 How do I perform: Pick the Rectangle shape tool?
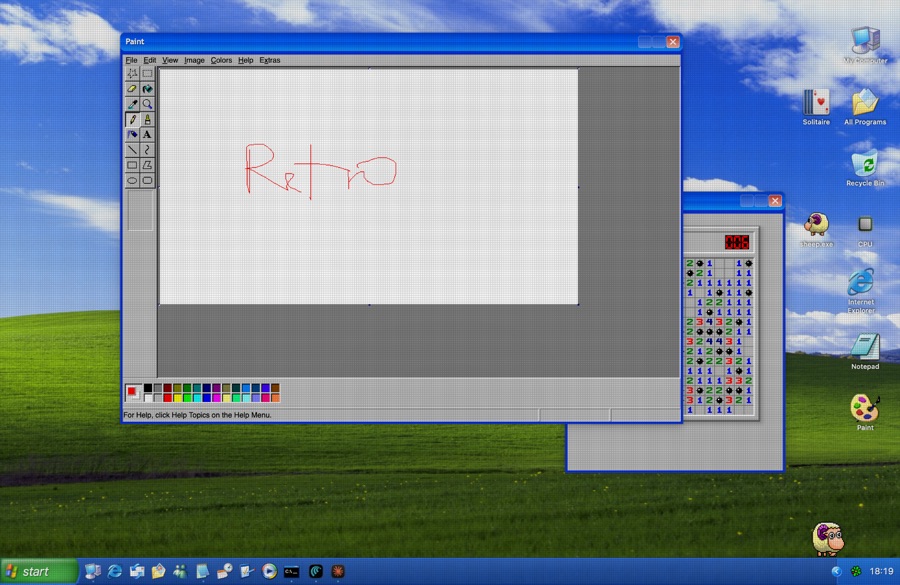pyautogui.click(x=132, y=165)
